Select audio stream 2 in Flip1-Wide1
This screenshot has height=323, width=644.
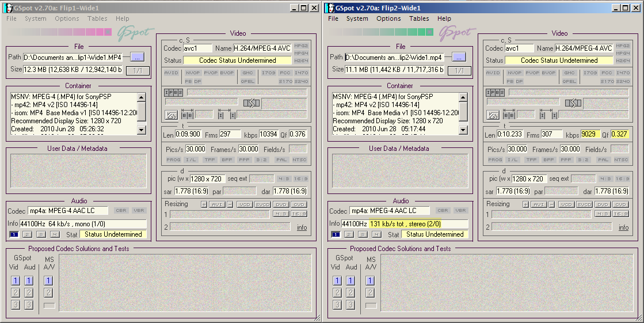pyautogui.click(x=27, y=235)
